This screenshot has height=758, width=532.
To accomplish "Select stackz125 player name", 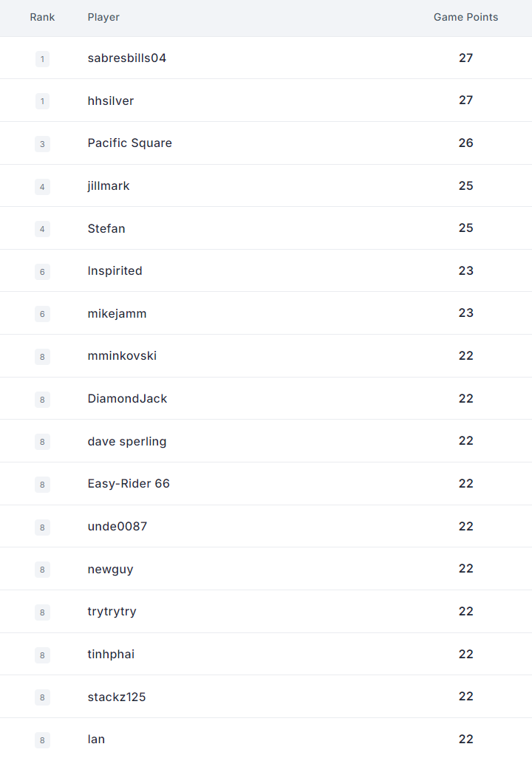I will [117, 697].
